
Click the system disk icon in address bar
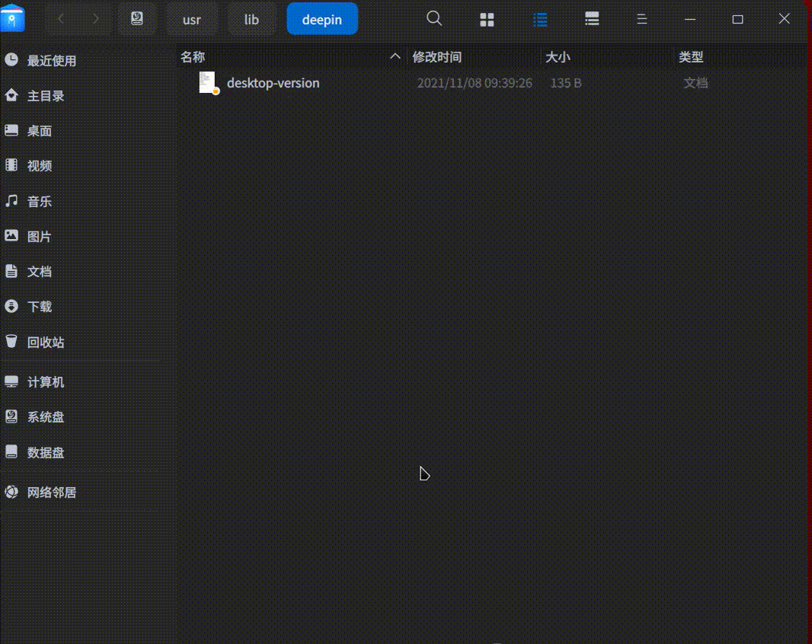click(137, 18)
